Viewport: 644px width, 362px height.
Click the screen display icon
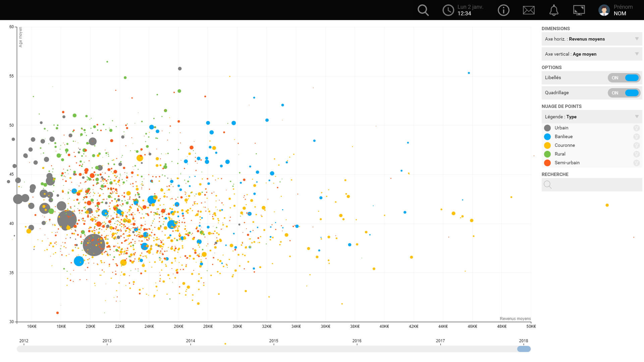(579, 10)
